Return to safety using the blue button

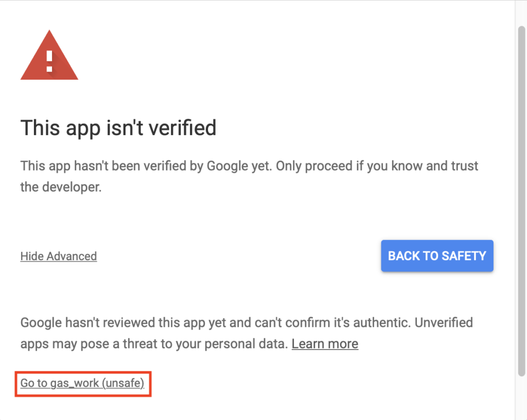coord(437,256)
